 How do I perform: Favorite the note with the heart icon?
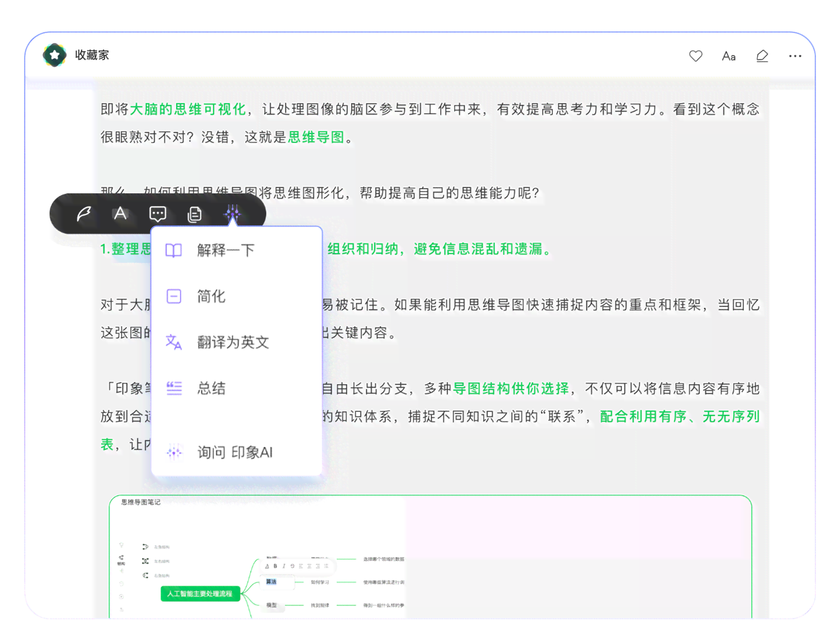click(x=695, y=56)
